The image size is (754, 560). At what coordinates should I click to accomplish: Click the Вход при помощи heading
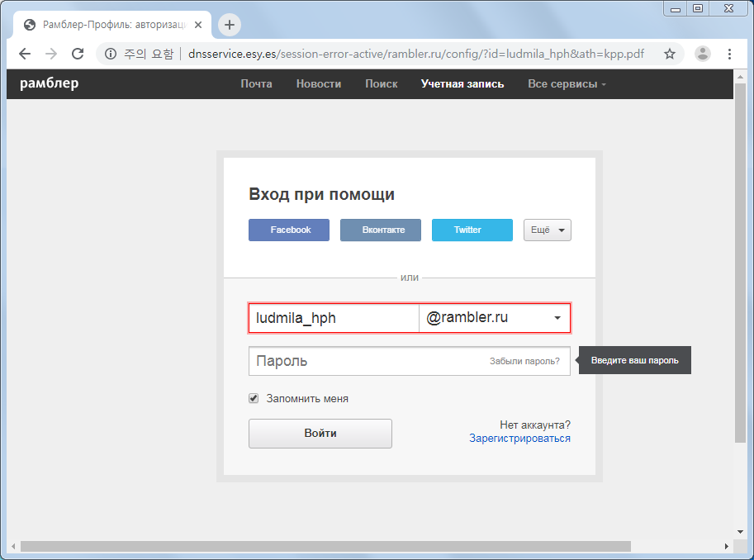(x=322, y=194)
